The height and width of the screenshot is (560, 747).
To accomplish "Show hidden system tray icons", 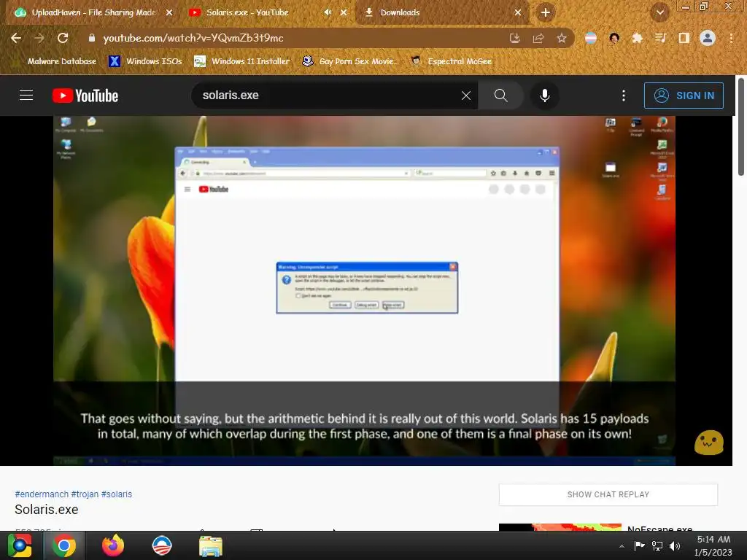I will click(x=622, y=546).
